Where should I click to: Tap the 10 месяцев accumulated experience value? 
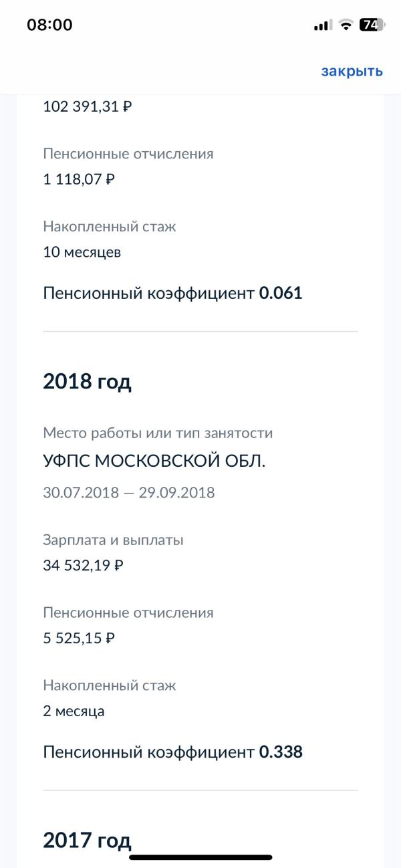click(82, 252)
